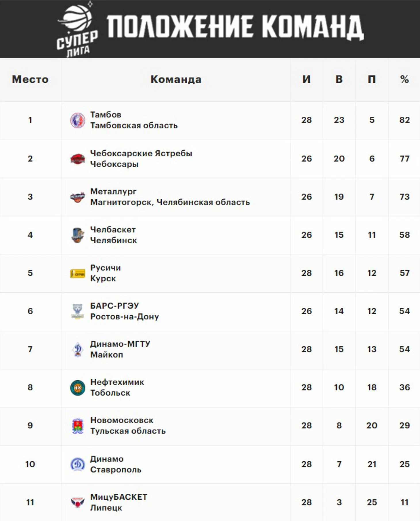Sort by the % column header
This screenshot has width=420, height=521.
pyautogui.click(x=404, y=79)
